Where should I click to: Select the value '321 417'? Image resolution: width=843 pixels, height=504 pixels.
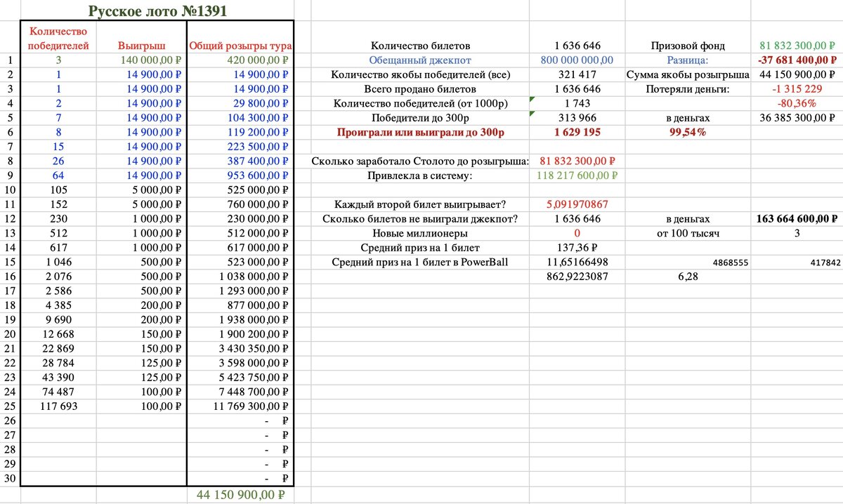pyautogui.click(x=577, y=74)
